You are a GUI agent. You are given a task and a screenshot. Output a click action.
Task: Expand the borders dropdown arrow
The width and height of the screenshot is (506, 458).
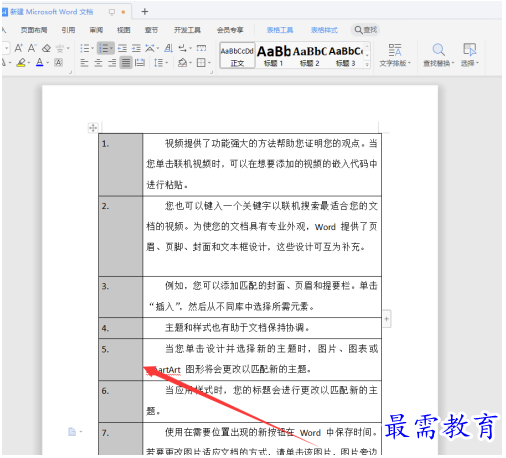click(209, 63)
